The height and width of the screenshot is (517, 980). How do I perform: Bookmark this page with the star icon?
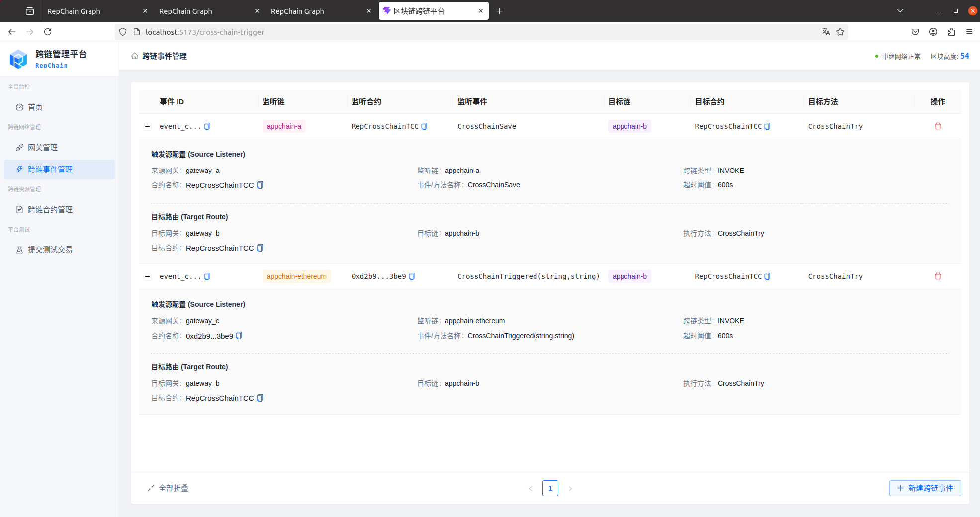tap(840, 32)
